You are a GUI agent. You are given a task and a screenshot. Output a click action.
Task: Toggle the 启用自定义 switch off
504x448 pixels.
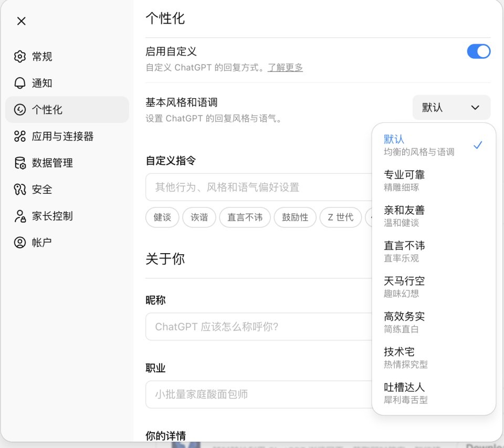(478, 51)
